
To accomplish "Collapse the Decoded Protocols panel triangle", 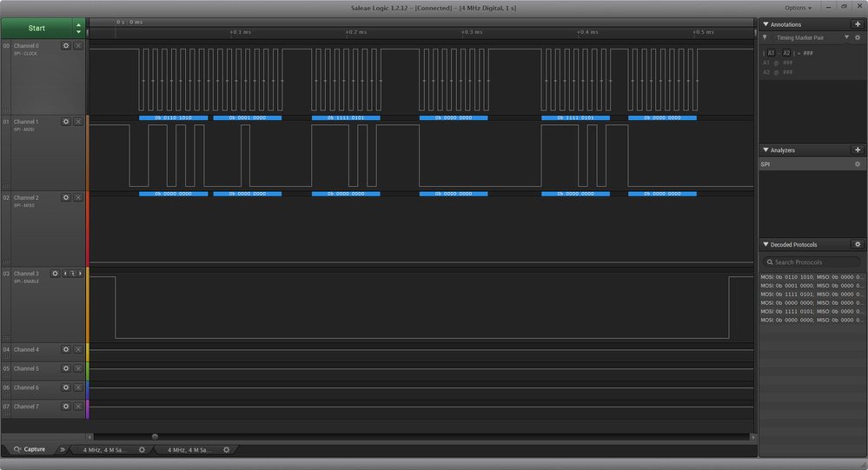I will click(765, 244).
